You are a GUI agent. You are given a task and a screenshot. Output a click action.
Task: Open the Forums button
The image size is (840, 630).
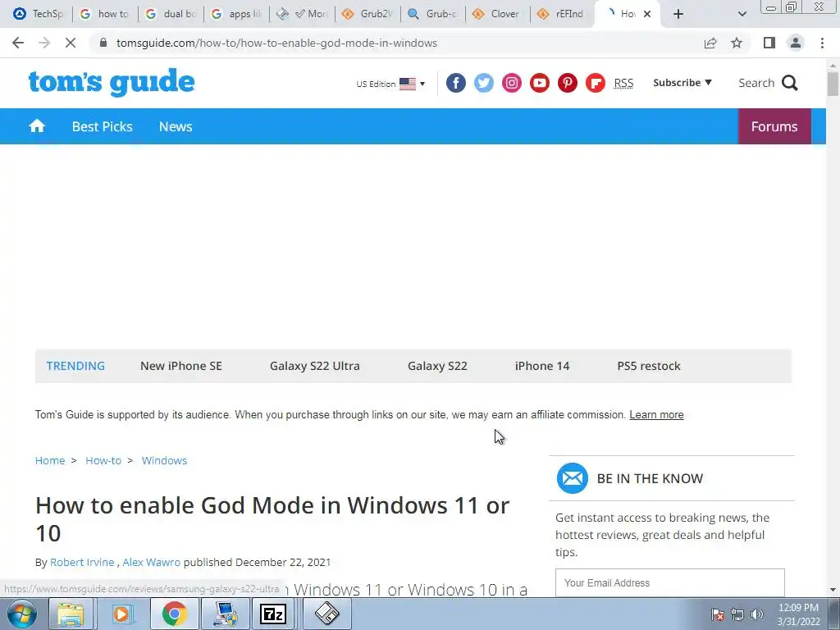[x=774, y=126]
